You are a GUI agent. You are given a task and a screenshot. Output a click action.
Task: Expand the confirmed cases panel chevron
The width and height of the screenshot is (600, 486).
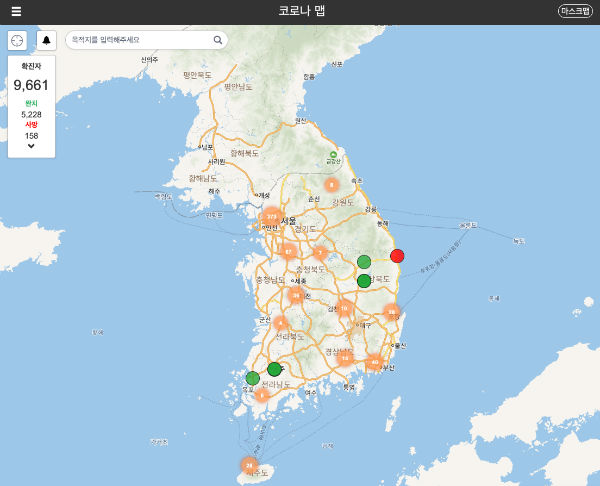[x=31, y=146]
